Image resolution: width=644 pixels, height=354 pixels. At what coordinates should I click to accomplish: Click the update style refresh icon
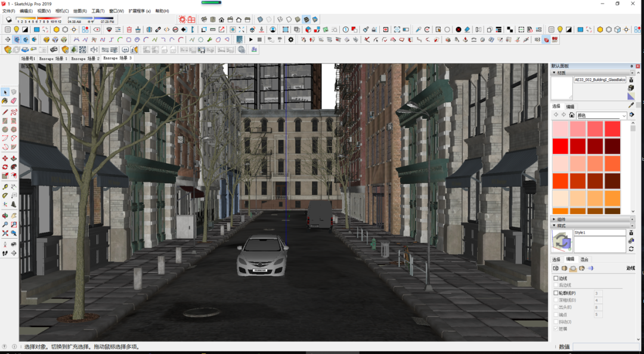pos(631,249)
